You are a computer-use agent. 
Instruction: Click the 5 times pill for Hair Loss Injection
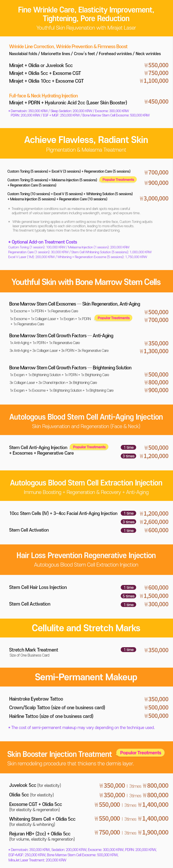(129, 596)
